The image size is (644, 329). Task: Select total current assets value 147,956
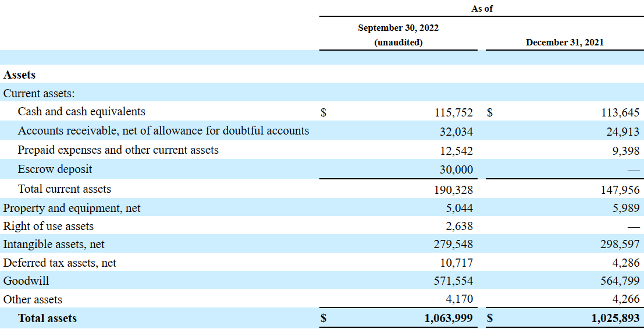coord(620,190)
